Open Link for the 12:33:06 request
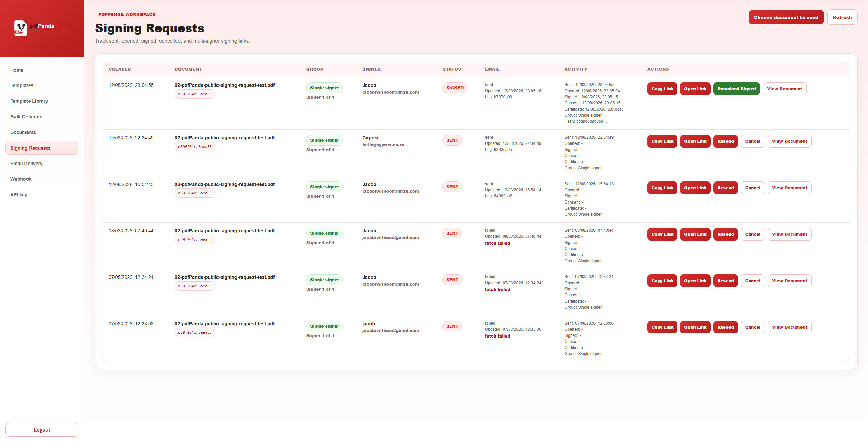Screen dimensions: 868x441 click(695, 327)
